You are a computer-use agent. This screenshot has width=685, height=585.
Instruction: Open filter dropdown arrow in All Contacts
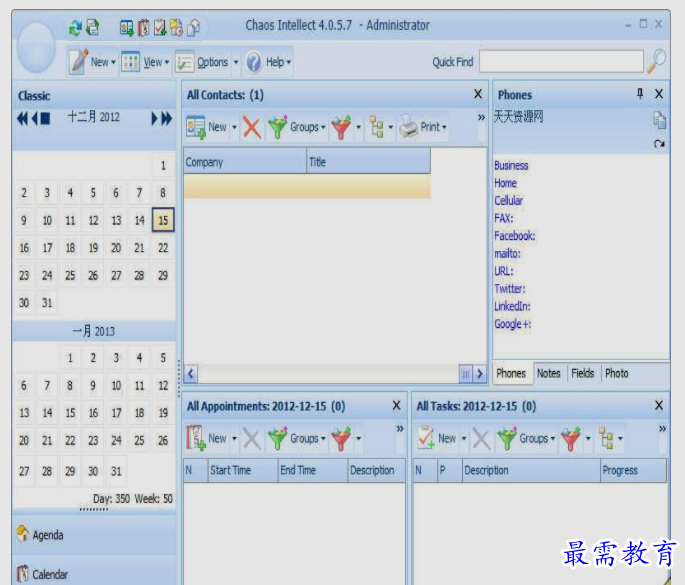(359, 128)
